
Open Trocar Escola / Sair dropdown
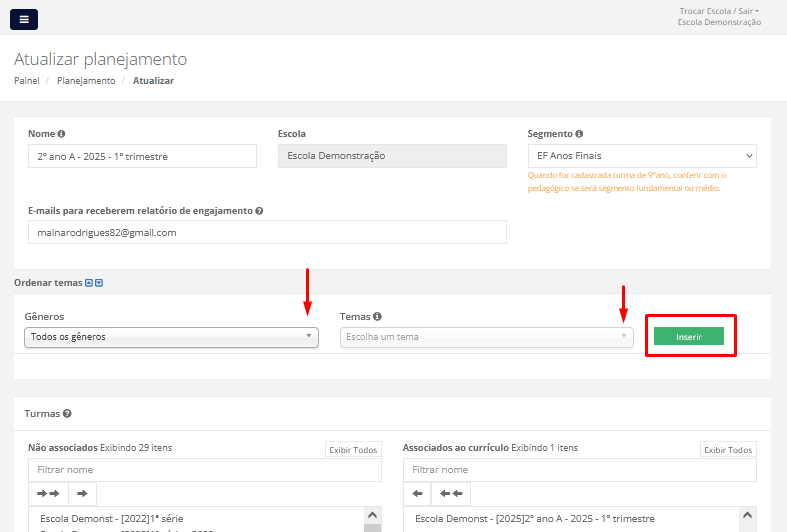[719, 11]
